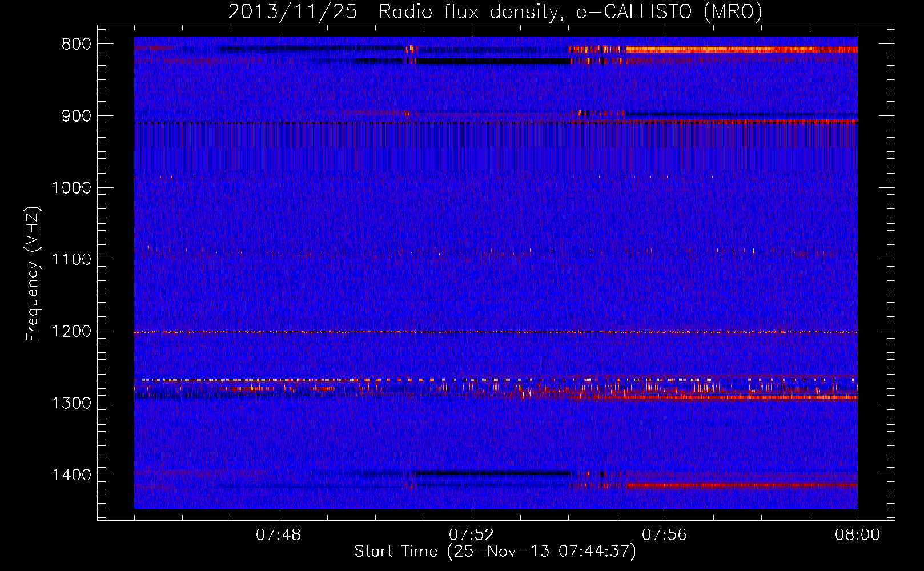Click the 07:52 time tick label
The image size is (924, 571).
(472, 535)
